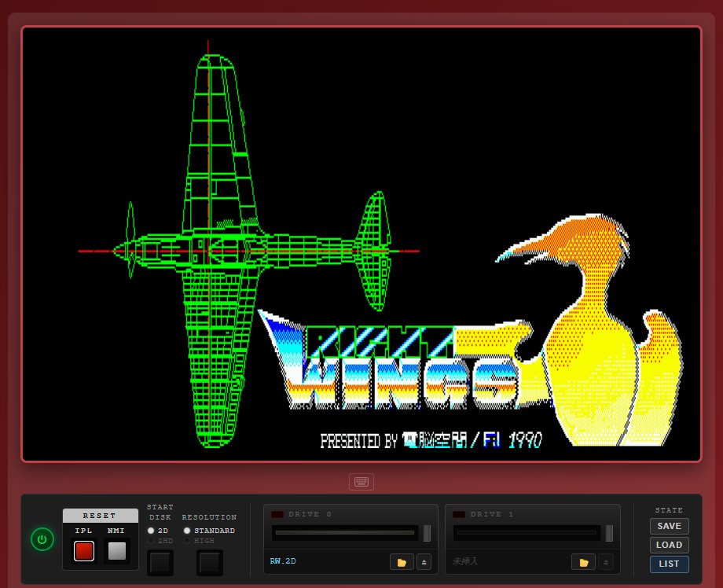The height and width of the screenshot is (588, 723).
Task: Open a disk image via Drive 1 folder icon
Action: 584,561
